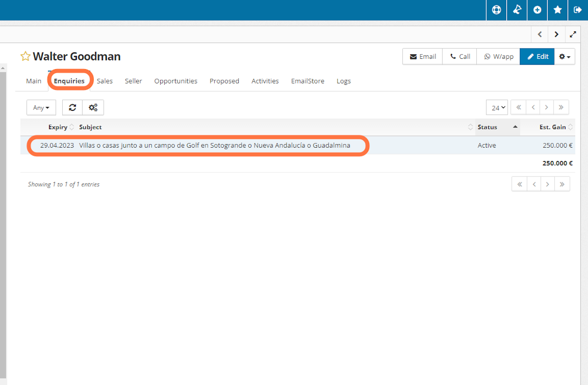Expand the record view with the diagonal arrows icon
The image size is (588, 385).
573,34
